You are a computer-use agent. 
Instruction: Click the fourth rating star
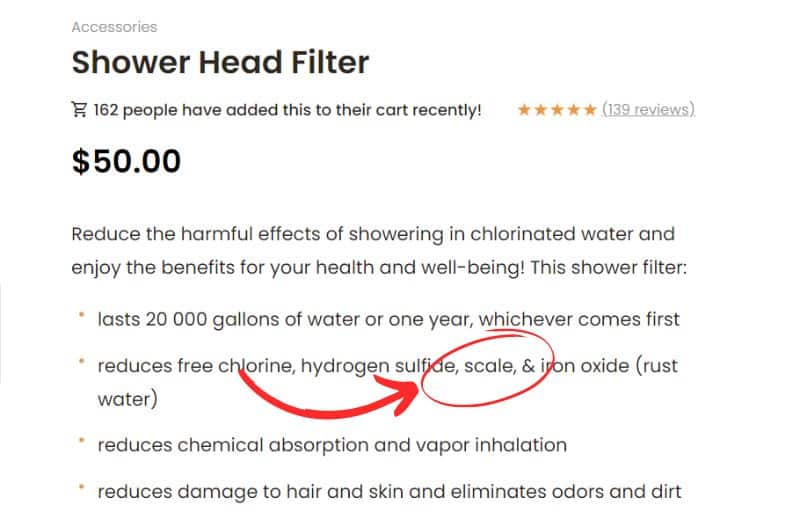tap(573, 110)
